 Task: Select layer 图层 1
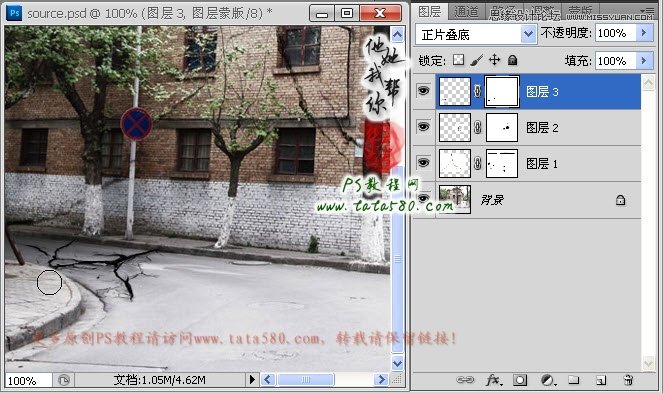pyautogui.click(x=542, y=164)
